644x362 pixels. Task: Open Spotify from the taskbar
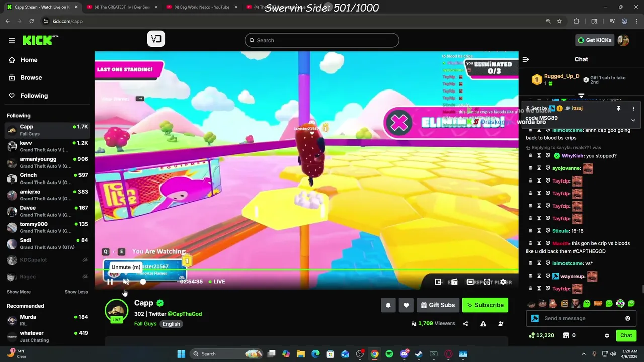tap(389, 354)
